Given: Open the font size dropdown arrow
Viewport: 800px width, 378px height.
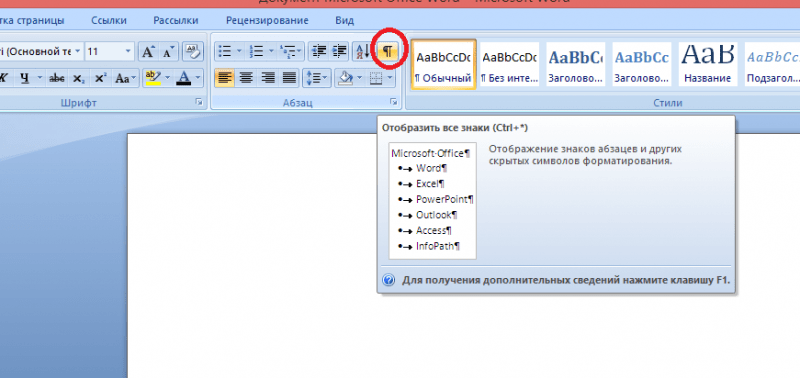Looking at the screenshot, I should 128,52.
